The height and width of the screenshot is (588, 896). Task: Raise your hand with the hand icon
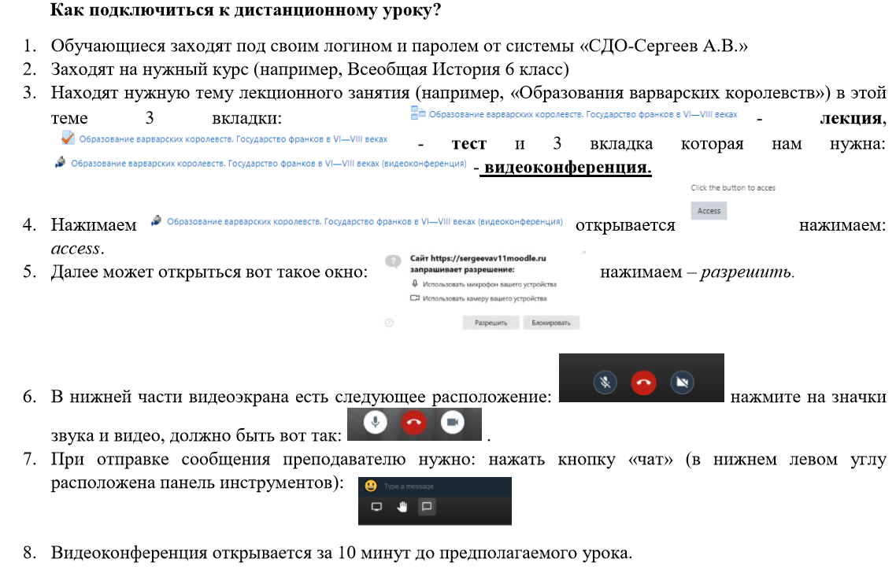pyautogui.click(x=402, y=508)
